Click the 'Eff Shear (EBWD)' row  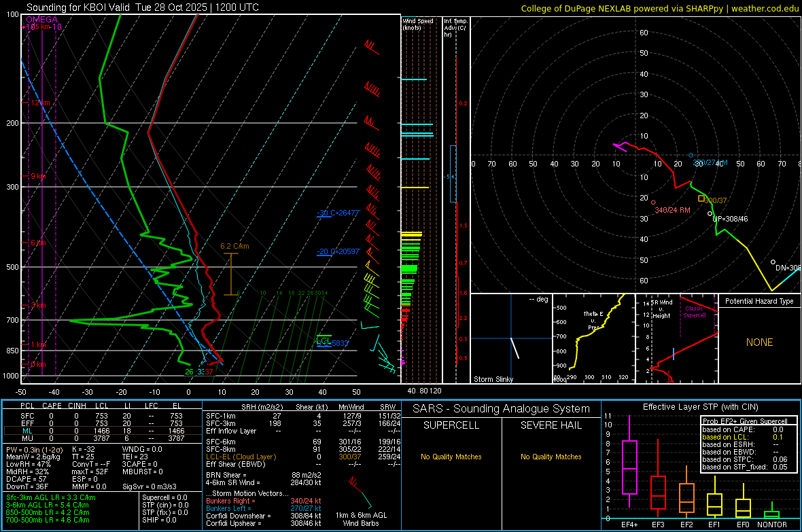[303, 464]
